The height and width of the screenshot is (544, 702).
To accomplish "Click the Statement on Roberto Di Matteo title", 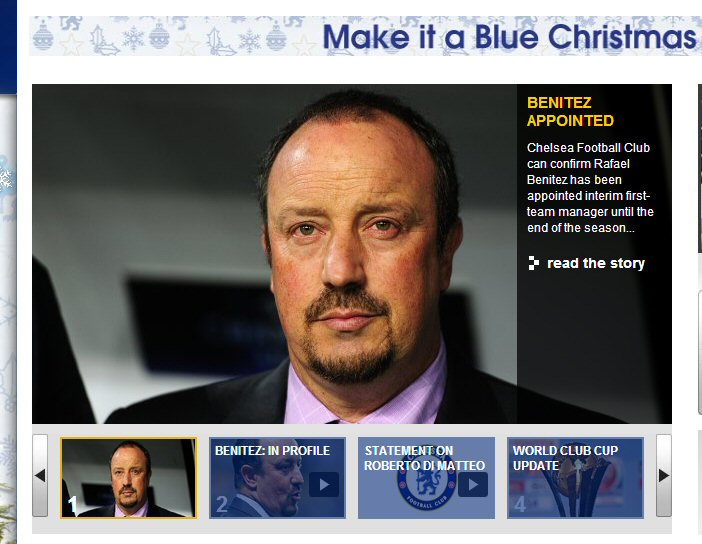I will (x=424, y=458).
